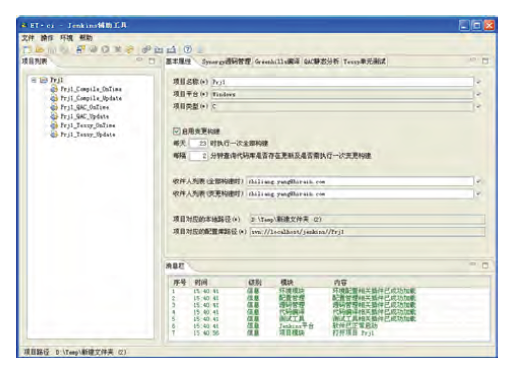Select the Prj1_QAC_Update tree item
Viewport: 519px width, 372px height.
click(85, 116)
